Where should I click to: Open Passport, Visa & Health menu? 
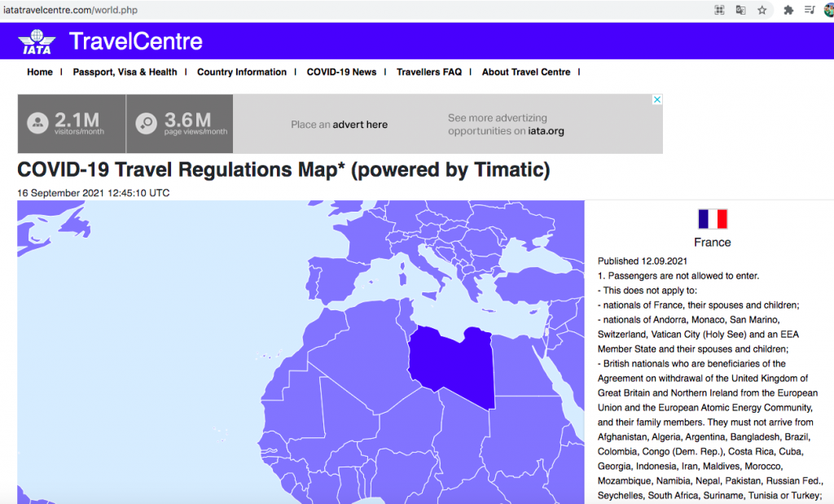[125, 72]
